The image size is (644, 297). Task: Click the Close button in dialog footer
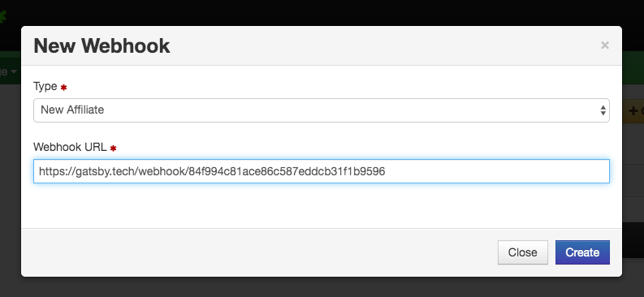(522, 252)
